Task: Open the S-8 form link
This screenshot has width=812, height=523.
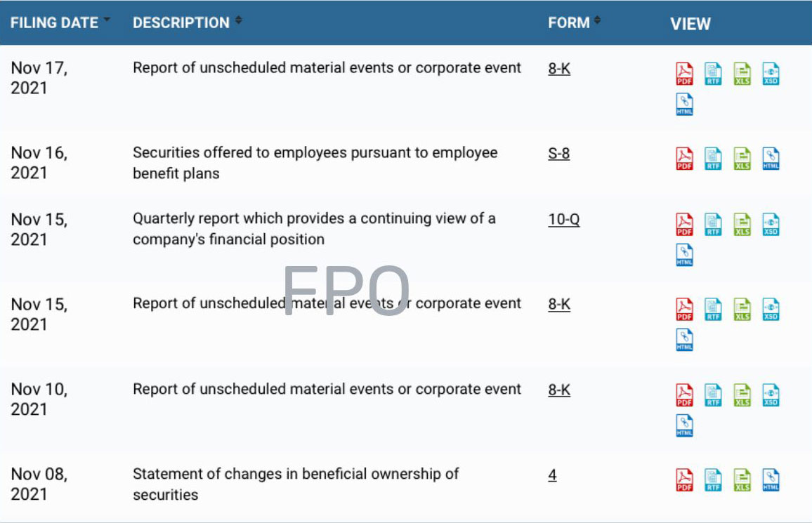Action: pyautogui.click(x=558, y=153)
